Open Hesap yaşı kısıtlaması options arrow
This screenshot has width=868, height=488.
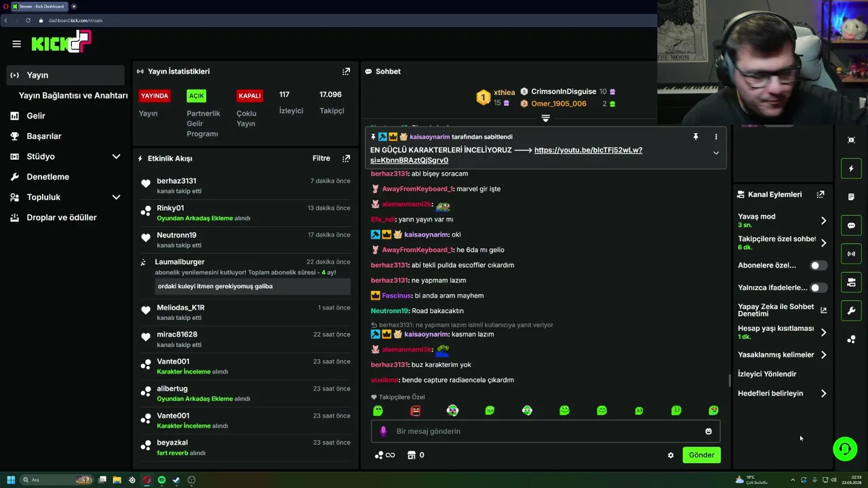pyautogui.click(x=823, y=332)
